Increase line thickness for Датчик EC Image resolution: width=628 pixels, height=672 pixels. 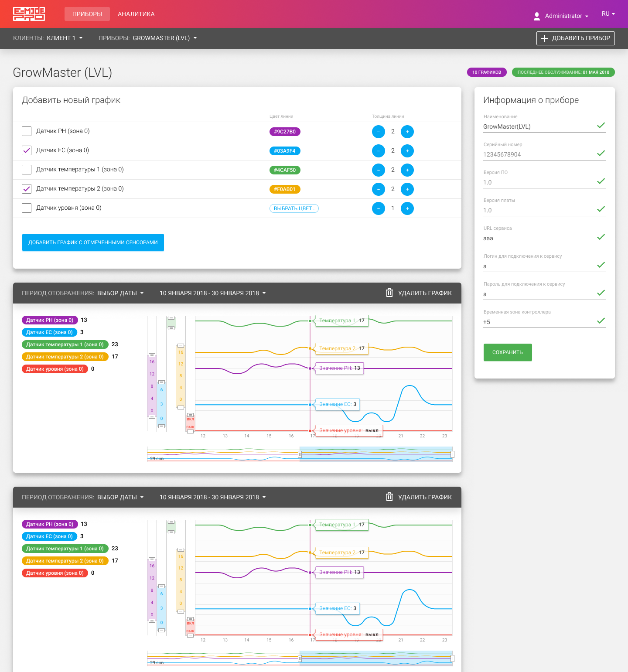(407, 151)
